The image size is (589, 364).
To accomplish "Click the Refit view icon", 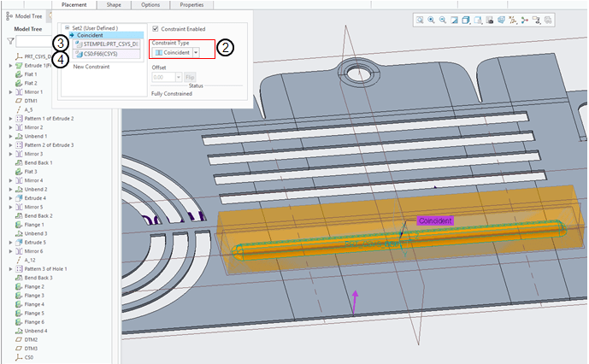I will (420, 20).
